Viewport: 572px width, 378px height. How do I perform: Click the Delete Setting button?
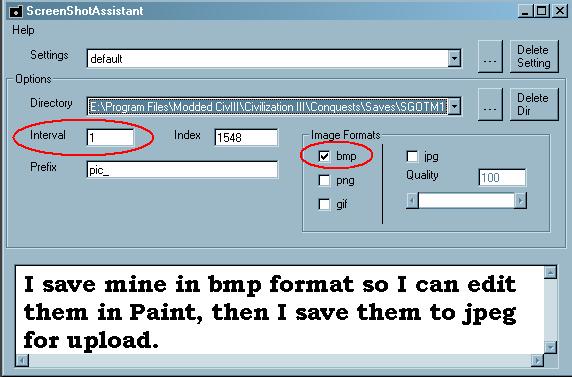pyautogui.click(x=534, y=57)
